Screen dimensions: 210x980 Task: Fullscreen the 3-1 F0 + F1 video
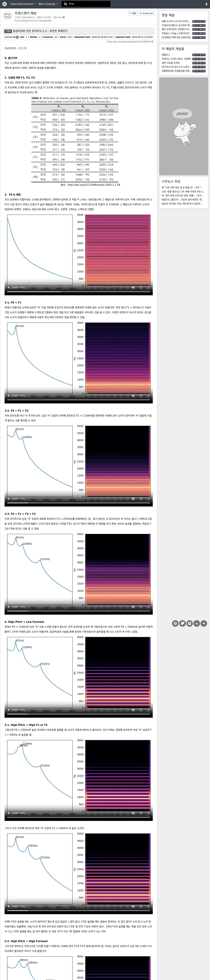coord(141,396)
